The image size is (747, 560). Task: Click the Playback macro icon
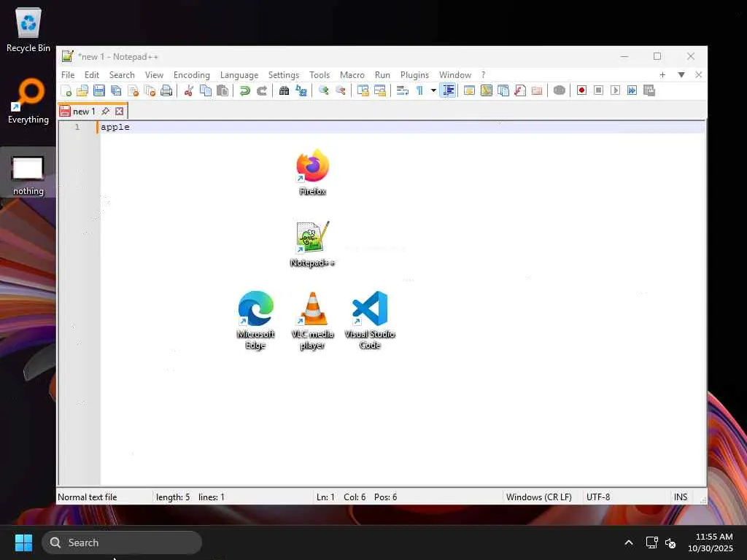(x=615, y=90)
